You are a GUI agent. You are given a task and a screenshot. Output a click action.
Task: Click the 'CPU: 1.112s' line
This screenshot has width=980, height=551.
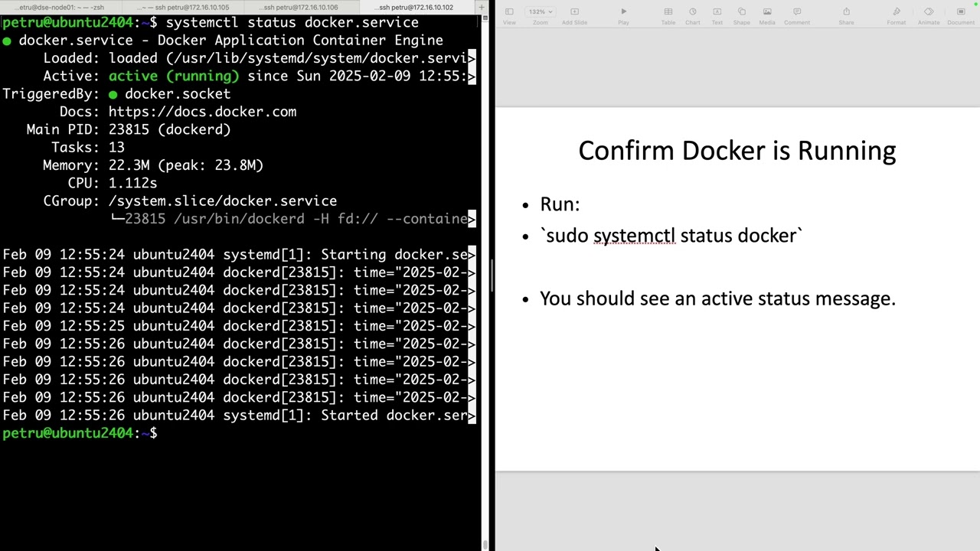[112, 183]
